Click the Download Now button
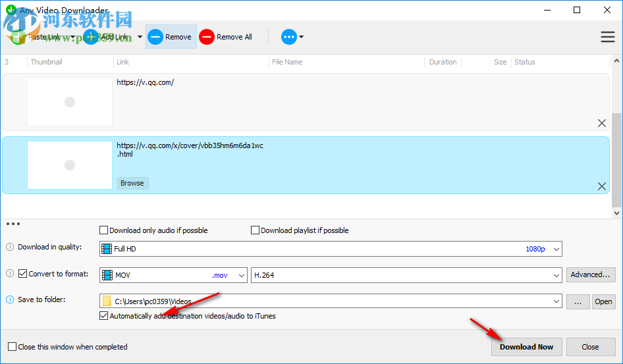This screenshot has height=364, width=623. (526, 347)
